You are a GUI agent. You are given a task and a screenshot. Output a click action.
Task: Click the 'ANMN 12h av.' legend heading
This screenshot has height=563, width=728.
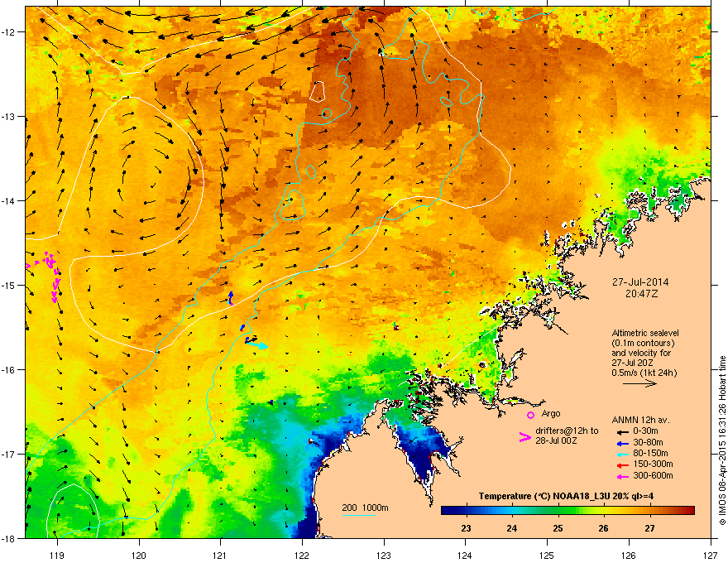pos(641,420)
